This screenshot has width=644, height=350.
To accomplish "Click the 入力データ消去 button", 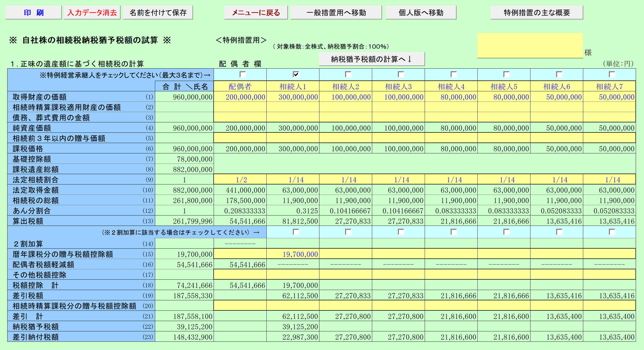I will tap(92, 12).
